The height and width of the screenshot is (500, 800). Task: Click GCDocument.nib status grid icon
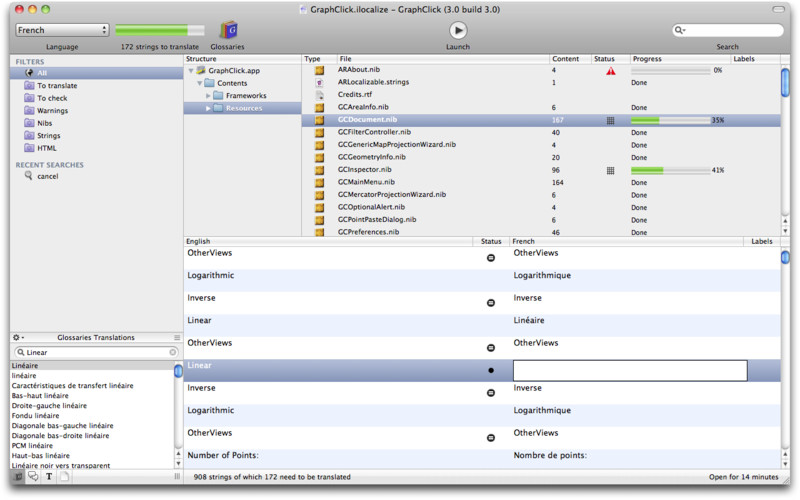point(610,120)
